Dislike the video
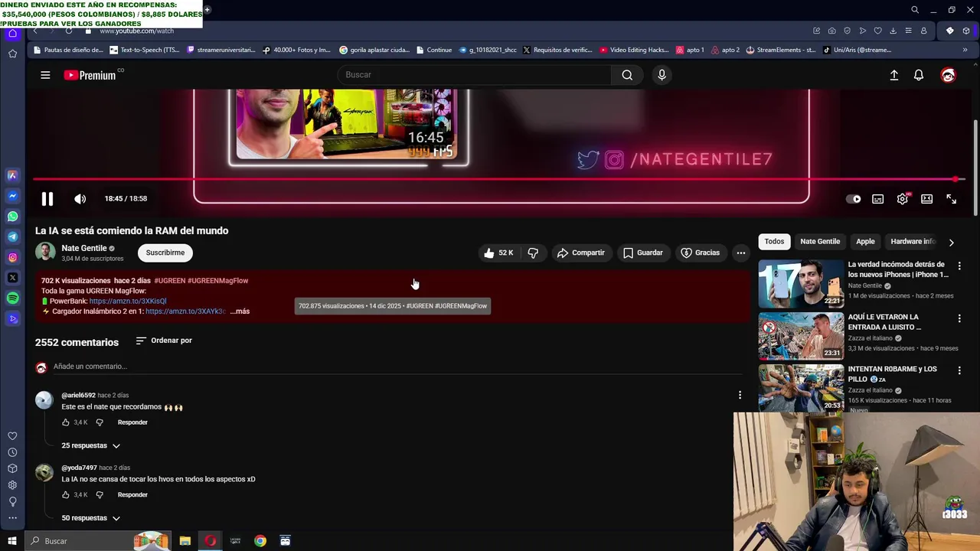This screenshot has height=551, width=980. [x=533, y=253]
